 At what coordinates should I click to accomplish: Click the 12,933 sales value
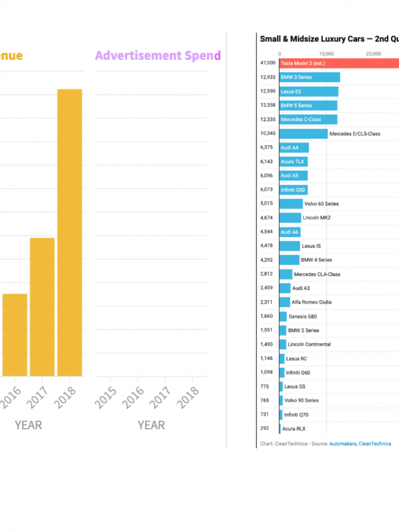[268, 77]
